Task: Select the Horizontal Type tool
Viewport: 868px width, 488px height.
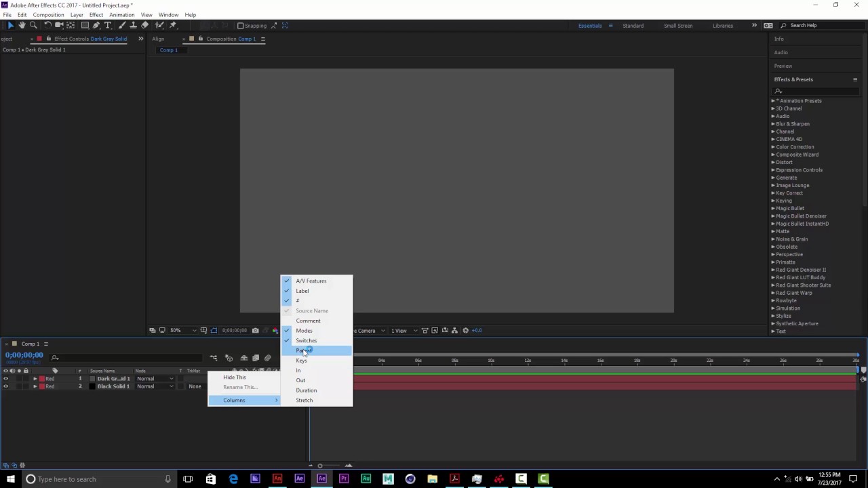Action: click(x=107, y=25)
